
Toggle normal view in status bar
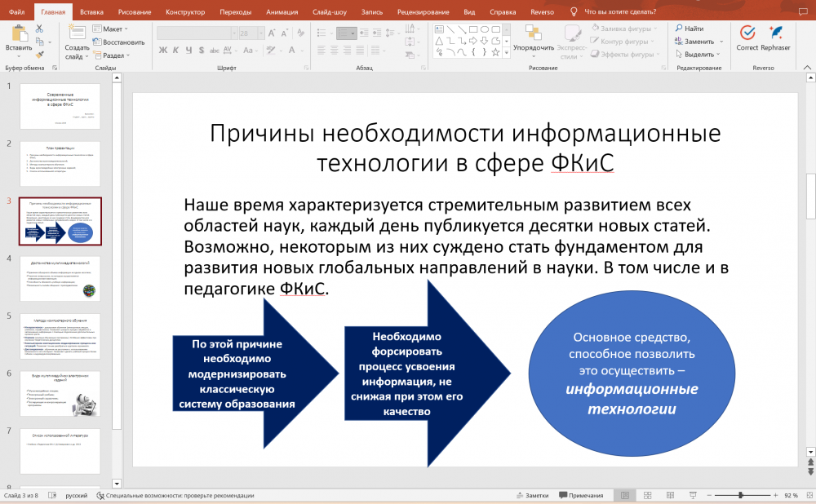(625, 496)
